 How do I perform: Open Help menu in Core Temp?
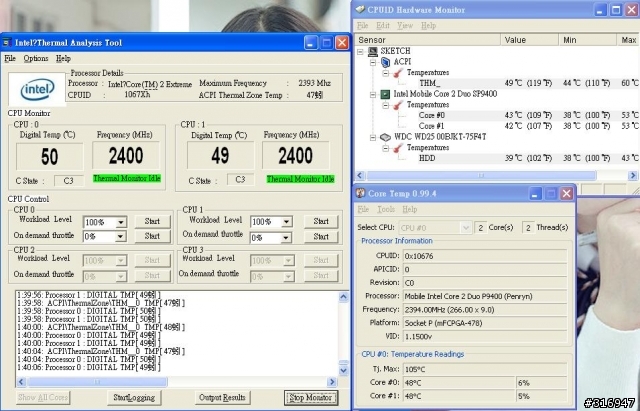pos(410,209)
